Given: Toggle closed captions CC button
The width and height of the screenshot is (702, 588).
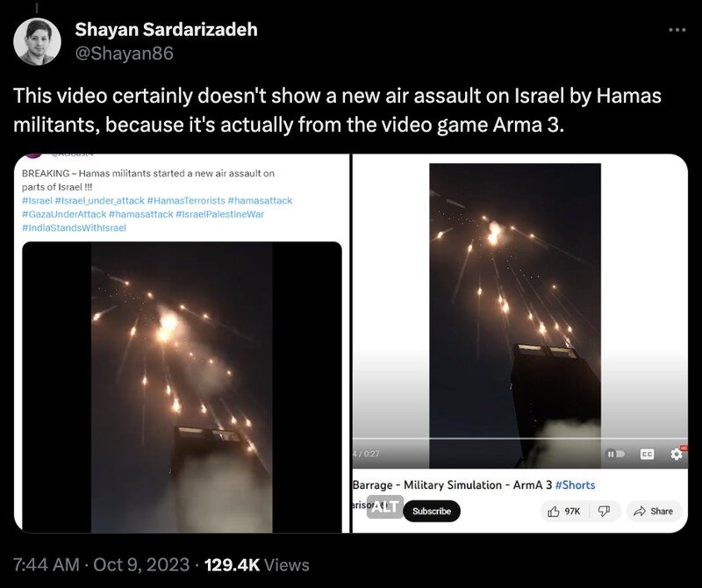Looking at the screenshot, I should (647, 454).
